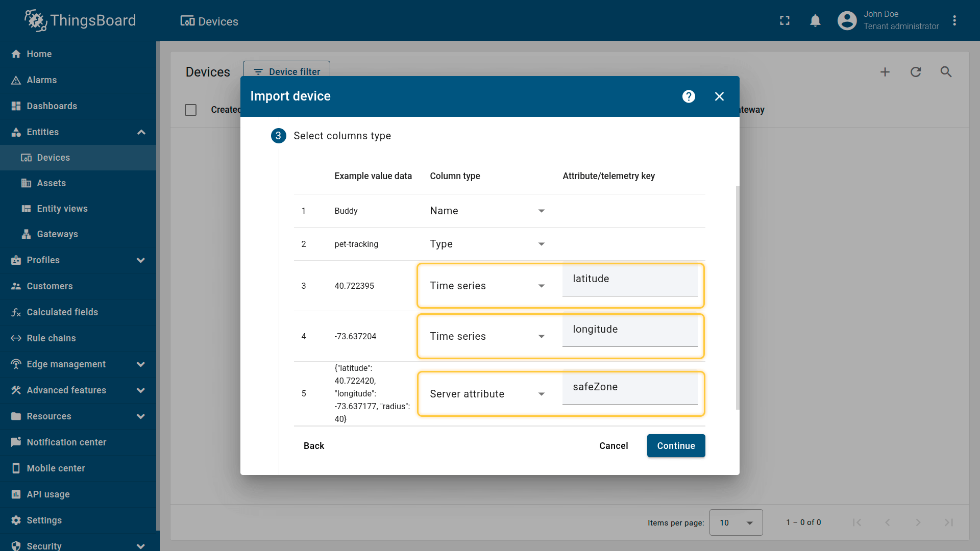Open Items per page dropdown

tap(736, 522)
